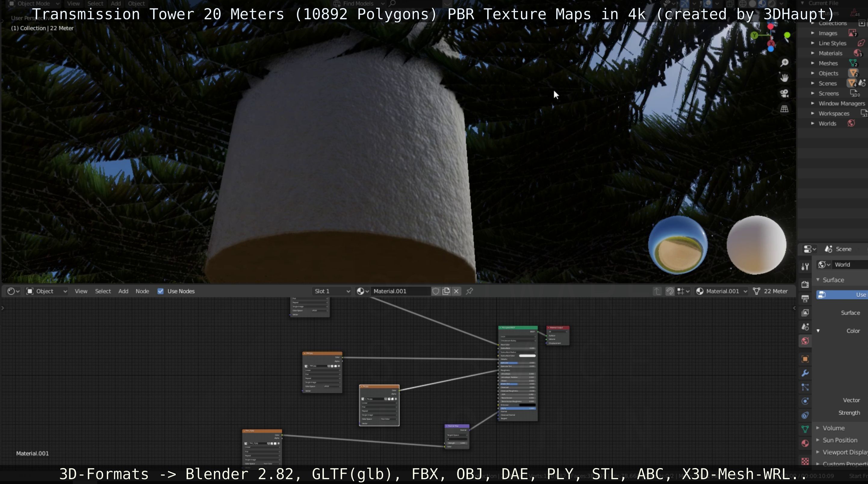Pin the node editor material

click(470, 291)
